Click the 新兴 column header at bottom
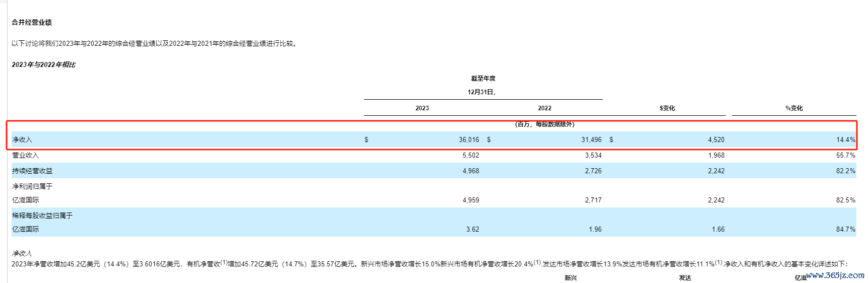Viewport: 868px width, 283px height. pyautogui.click(x=571, y=277)
